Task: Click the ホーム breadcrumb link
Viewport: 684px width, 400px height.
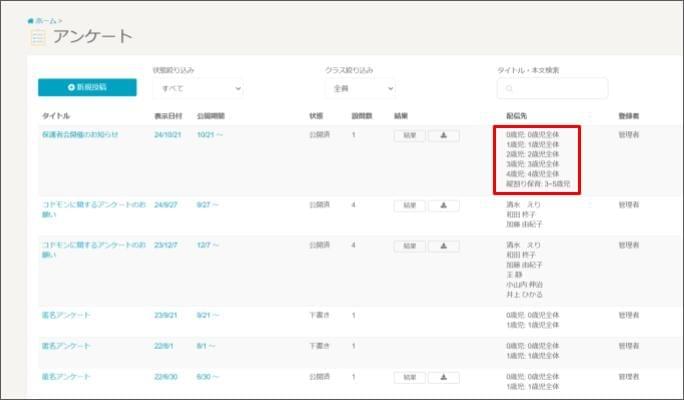Action: pos(47,20)
